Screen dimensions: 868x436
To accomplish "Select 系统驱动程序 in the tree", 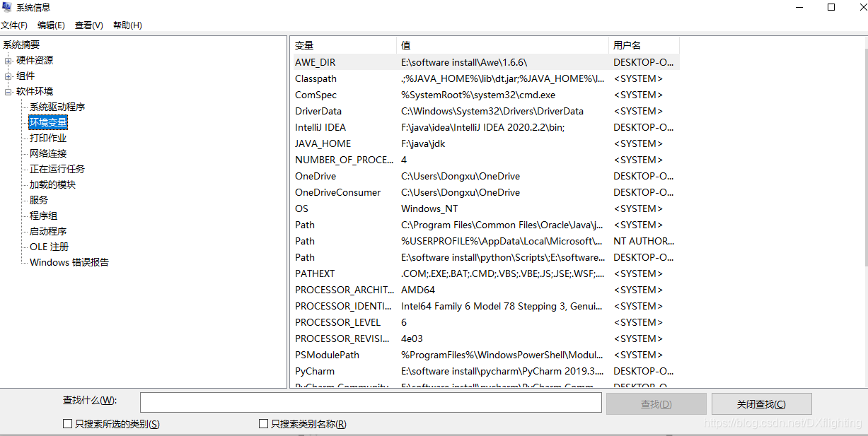I will (57, 107).
